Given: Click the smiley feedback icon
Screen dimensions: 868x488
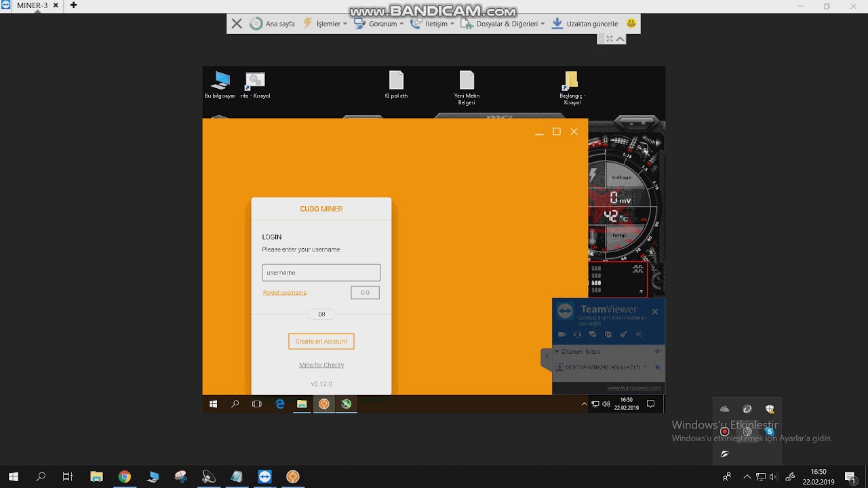Looking at the screenshot, I should point(631,24).
